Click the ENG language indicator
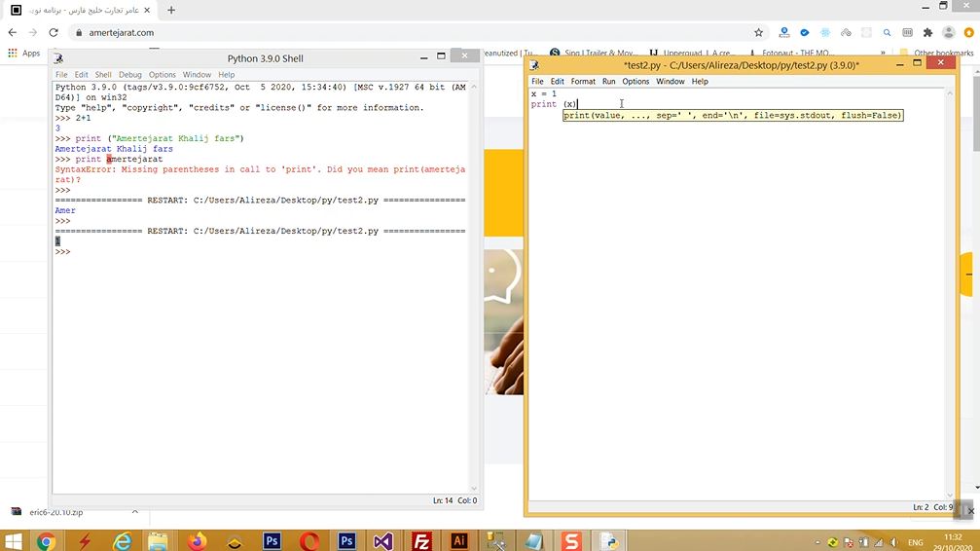980x551 pixels. click(x=916, y=542)
